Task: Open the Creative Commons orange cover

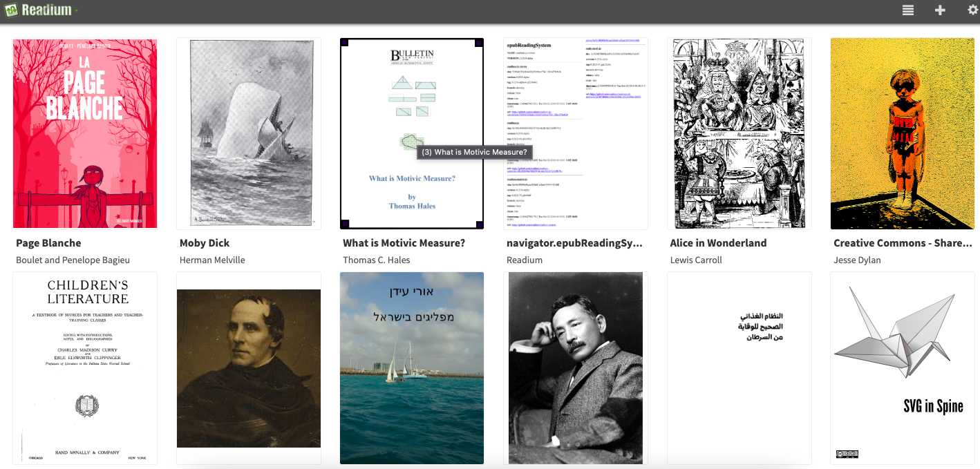Action: (902, 133)
